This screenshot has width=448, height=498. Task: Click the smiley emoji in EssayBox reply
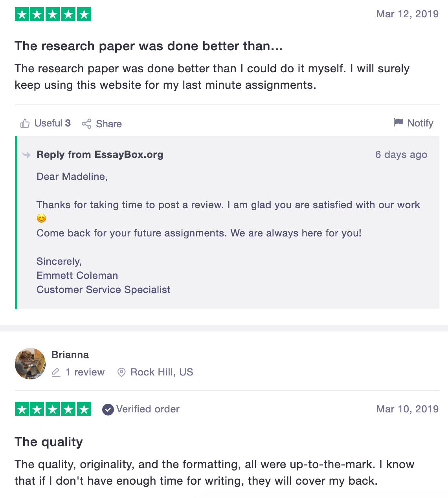[x=41, y=218]
